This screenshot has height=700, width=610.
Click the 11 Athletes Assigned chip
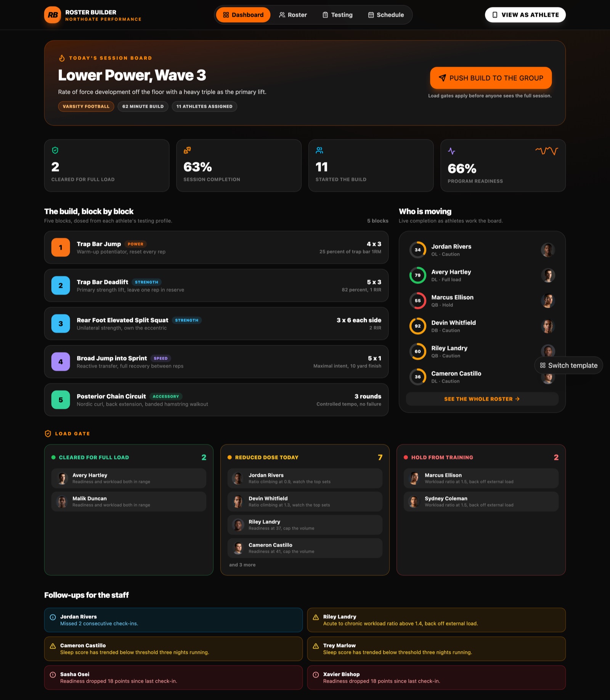(204, 106)
